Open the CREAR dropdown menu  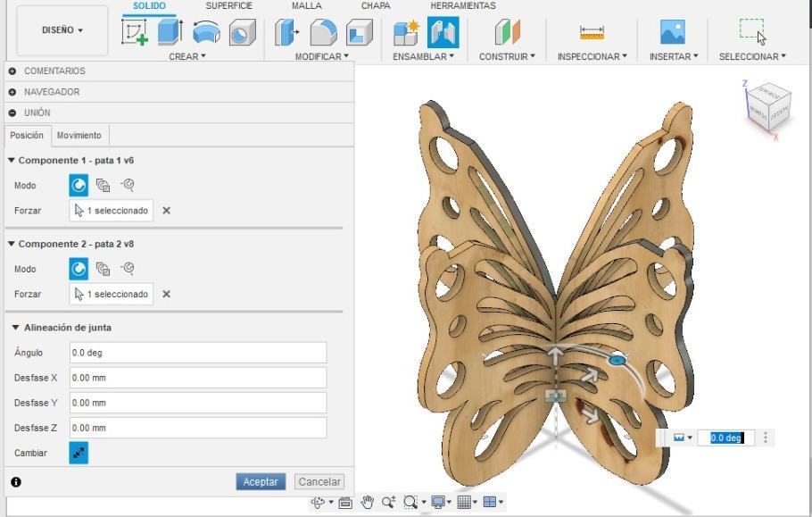click(x=187, y=56)
